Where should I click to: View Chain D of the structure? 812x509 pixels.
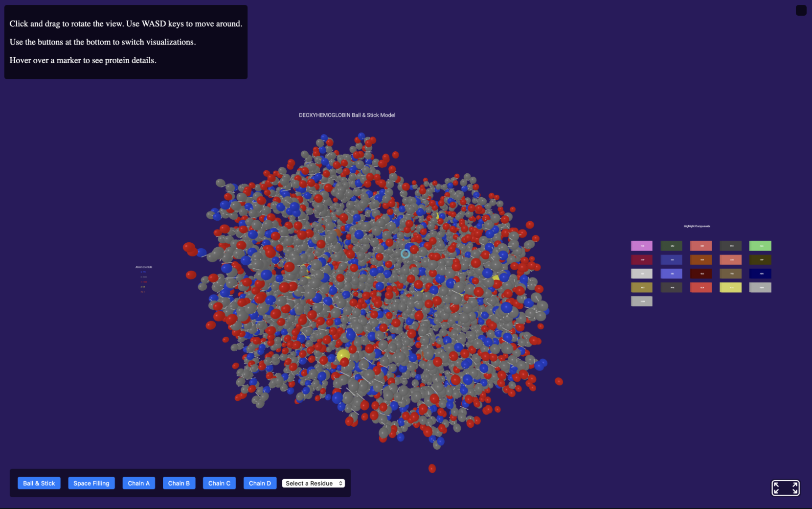[x=260, y=483]
